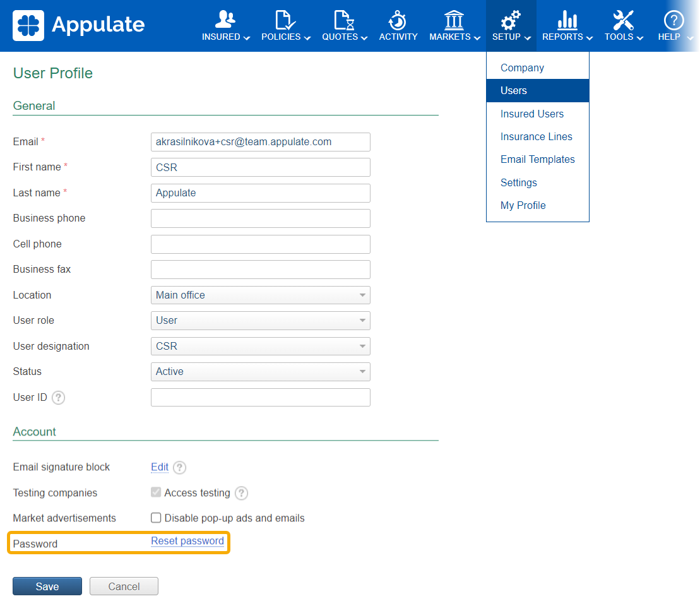Select Insurance Lines from Setup menu
The width and height of the screenshot is (700, 606).
point(536,136)
